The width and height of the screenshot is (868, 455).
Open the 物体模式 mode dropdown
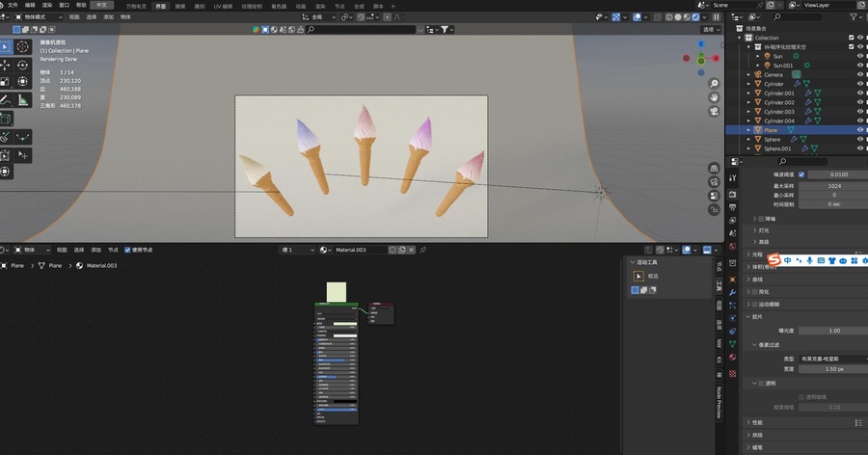(39, 17)
